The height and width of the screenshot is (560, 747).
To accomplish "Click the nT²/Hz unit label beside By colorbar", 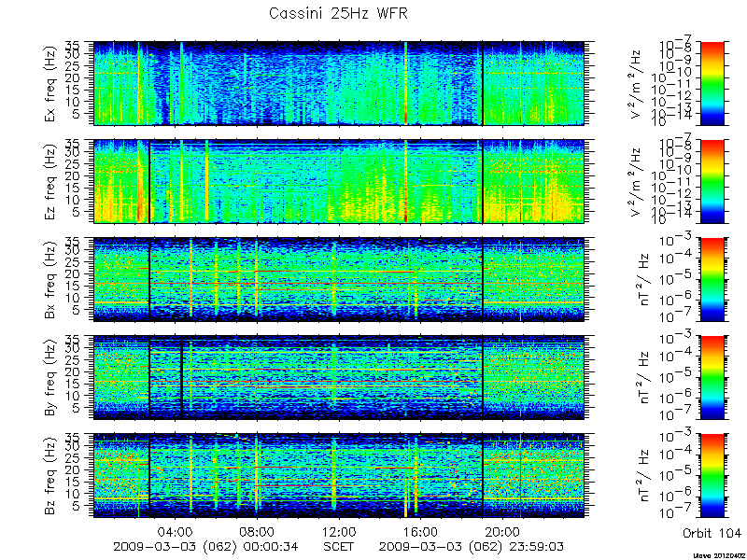I will pyautogui.click(x=645, y=378).
